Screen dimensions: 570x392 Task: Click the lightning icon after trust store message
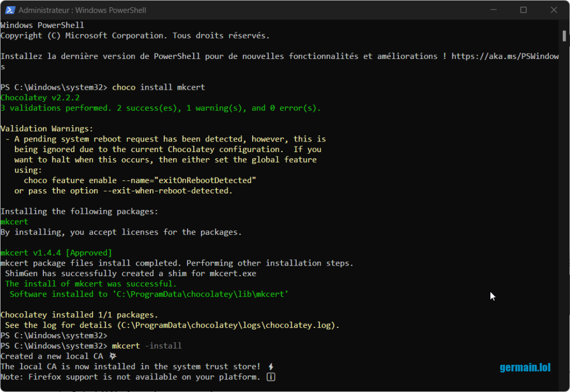tap(271, 366)
